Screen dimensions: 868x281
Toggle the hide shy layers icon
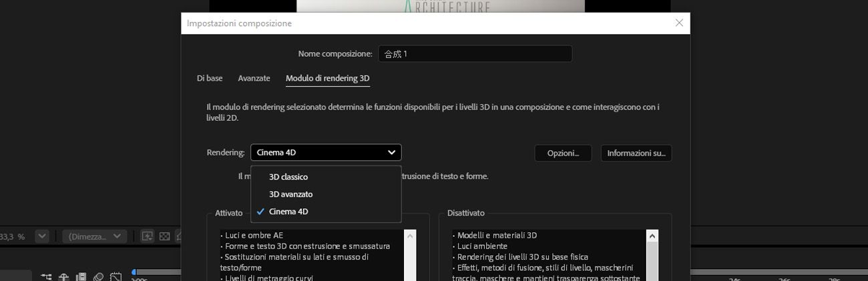click(64, 277)
